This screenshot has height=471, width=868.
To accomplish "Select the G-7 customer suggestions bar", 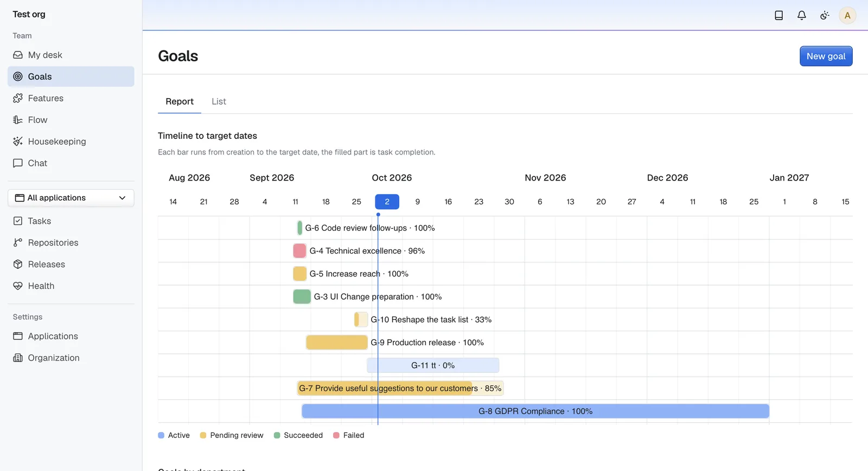I will (x=400, y=388).
